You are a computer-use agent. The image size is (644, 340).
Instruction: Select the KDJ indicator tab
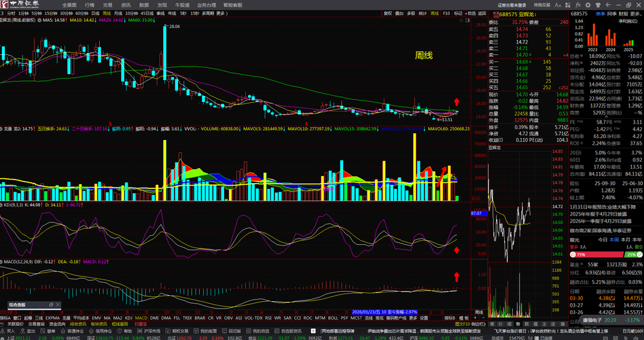[x=128, y=318]
